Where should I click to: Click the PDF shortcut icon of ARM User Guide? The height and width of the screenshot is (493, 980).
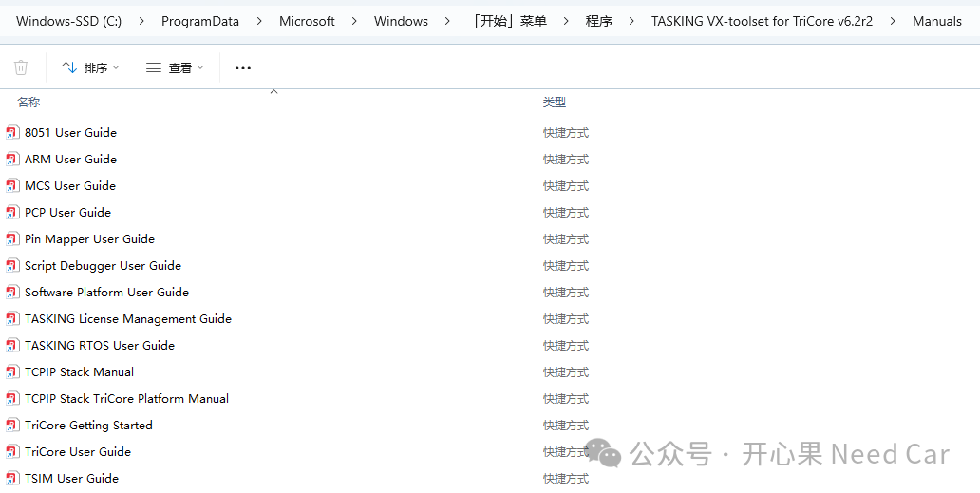(x=12, y=160)
